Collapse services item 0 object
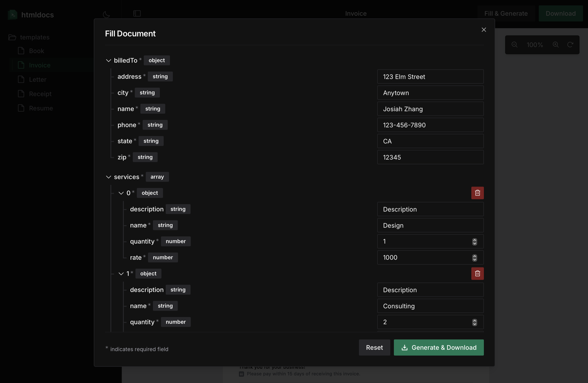The width and height of the screenshot is (588, 383). tap(121, 193)
